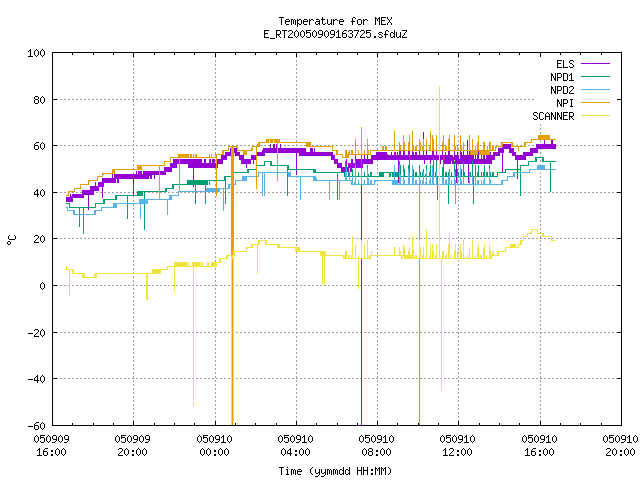
Task: Click the x-axis label 050910 04:00
Action: [295, 446]
